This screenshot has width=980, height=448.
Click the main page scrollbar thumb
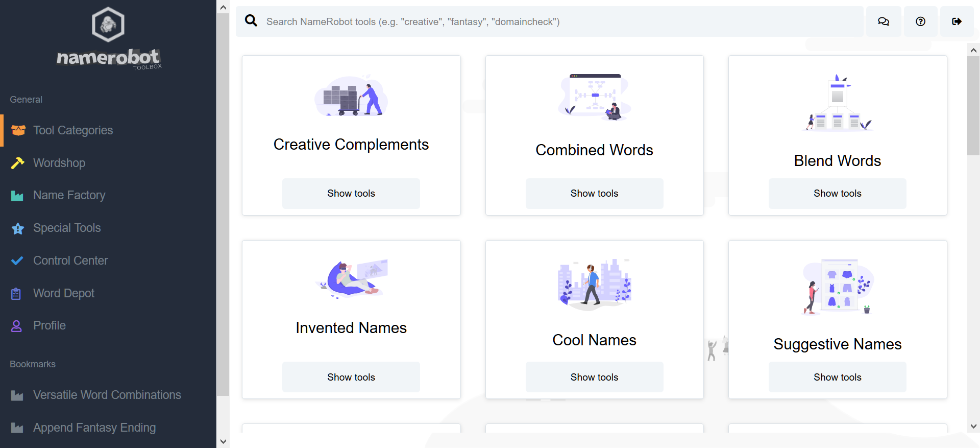[973, 106]
